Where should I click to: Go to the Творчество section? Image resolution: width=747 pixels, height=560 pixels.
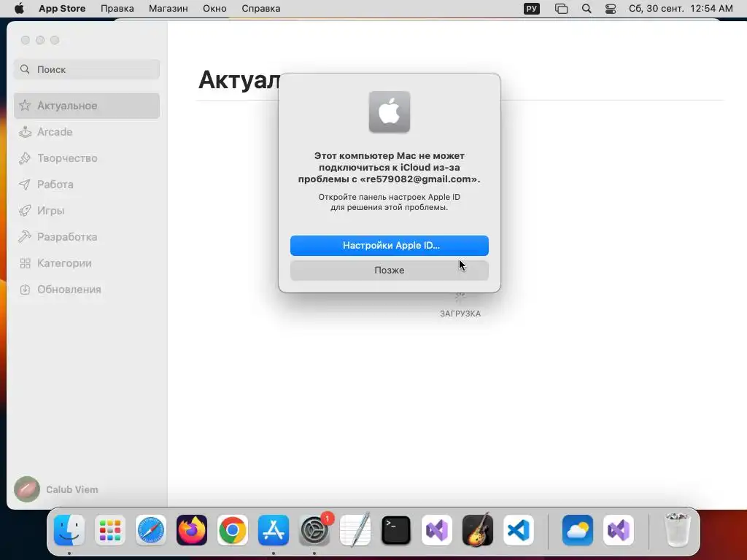(x=87, y=158)
